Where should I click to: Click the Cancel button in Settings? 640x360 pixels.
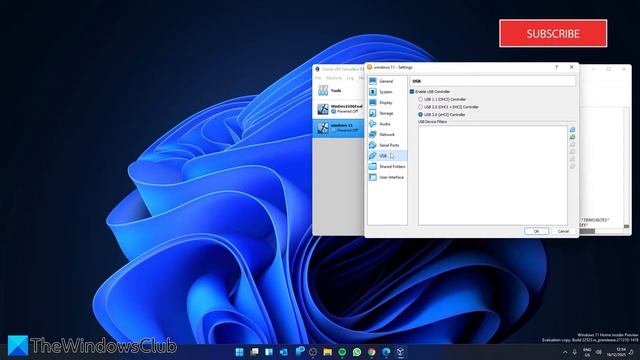coord(563,231)
